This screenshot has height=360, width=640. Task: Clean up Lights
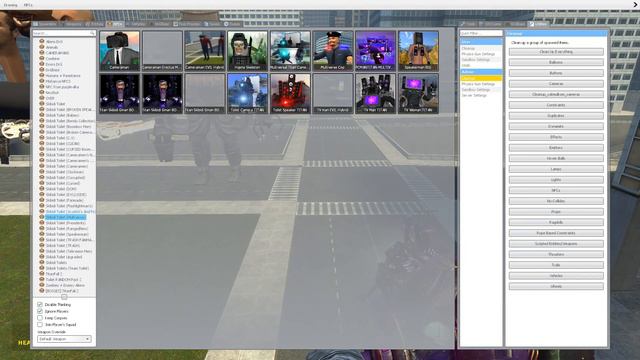coord(556,180)
